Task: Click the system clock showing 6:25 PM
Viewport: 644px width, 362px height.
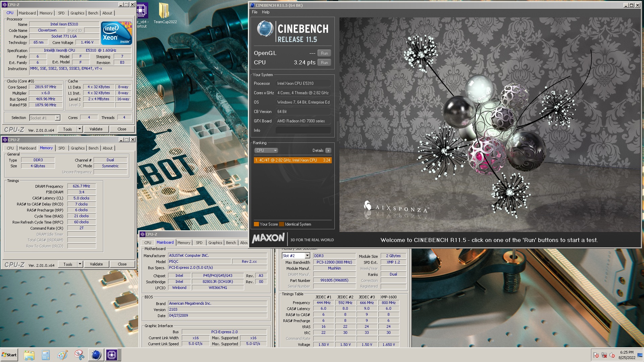Action: (x=627, y=355)
